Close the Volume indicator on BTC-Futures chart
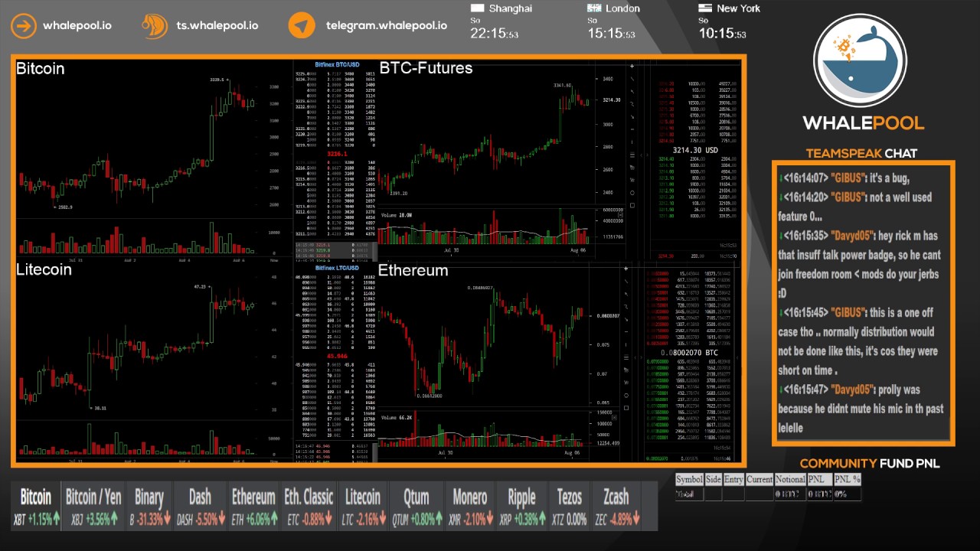Viewport: 980px width, 551px height. [x=620, y=214]
